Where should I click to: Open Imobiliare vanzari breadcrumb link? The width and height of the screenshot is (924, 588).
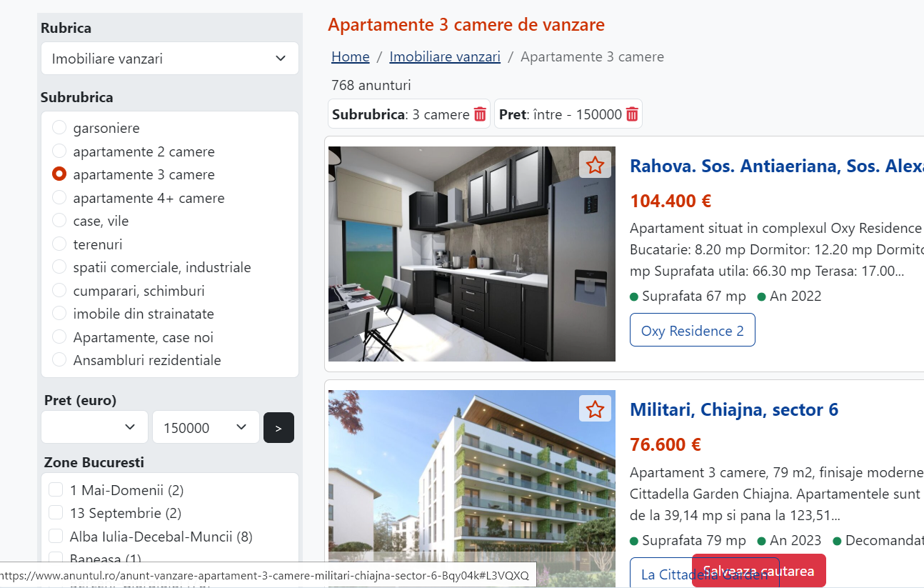coord(445,56)
